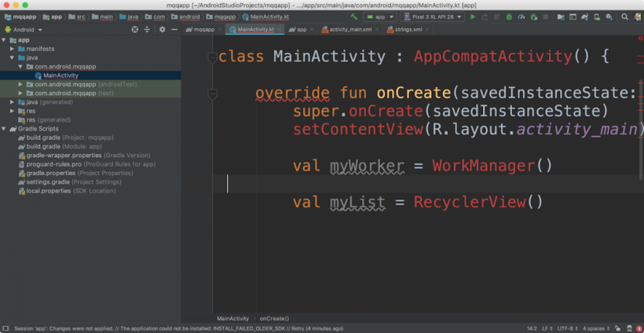This screenshot has height=333, width=644.
Task: Hide the project panel with minimize icon
Action: tap(174, 30)
